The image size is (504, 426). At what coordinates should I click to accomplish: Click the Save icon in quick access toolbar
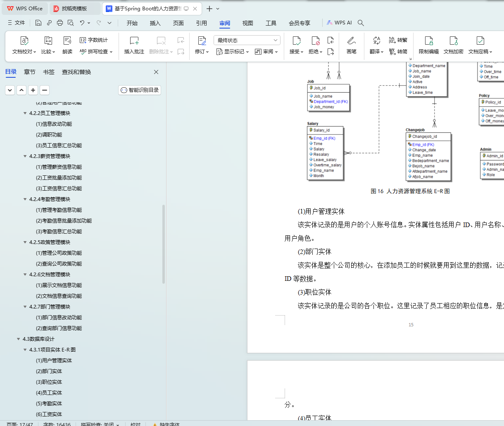click(38, 23)
